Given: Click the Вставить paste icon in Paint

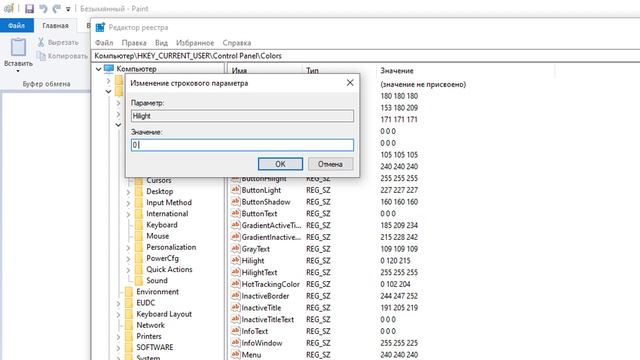Looking at the screenshot, I should pyautogui.click(x=18, y=47).
